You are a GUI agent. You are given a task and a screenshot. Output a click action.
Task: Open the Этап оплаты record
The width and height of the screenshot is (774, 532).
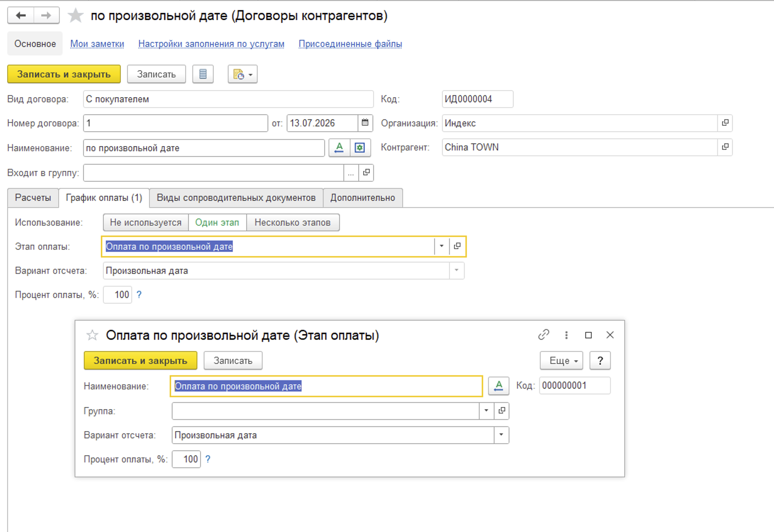coord(457,246)
